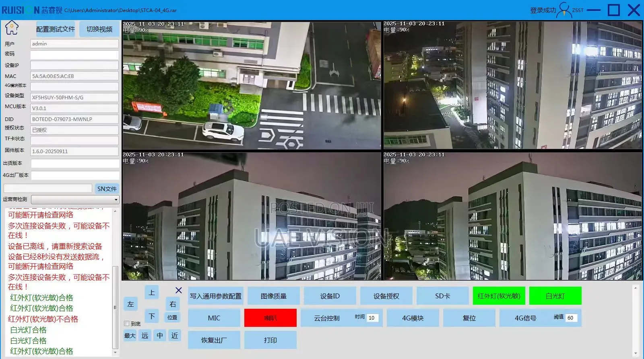Click the 密码 input field

pyautogui.click(x=74, y=54)
